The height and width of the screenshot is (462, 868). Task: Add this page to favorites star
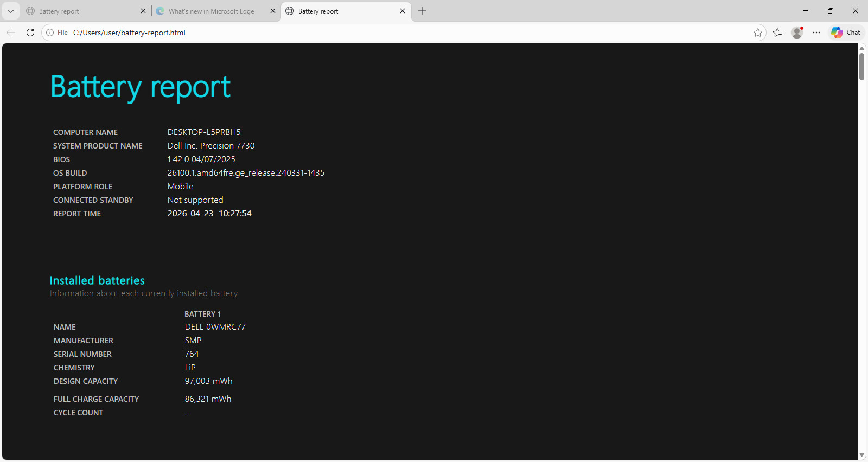[x=758, y=33]
